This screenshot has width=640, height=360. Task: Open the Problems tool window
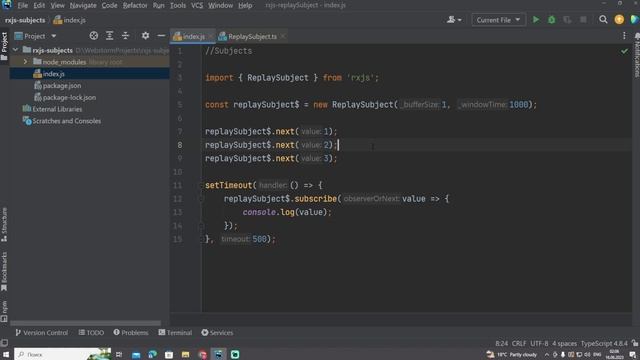pos(131,333)
